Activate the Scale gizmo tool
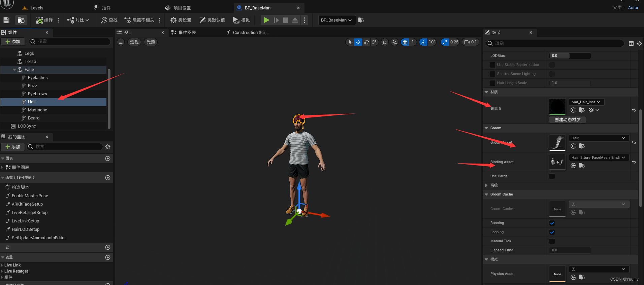644x285 pixels. pyautogui.click(x=375, y=42)
